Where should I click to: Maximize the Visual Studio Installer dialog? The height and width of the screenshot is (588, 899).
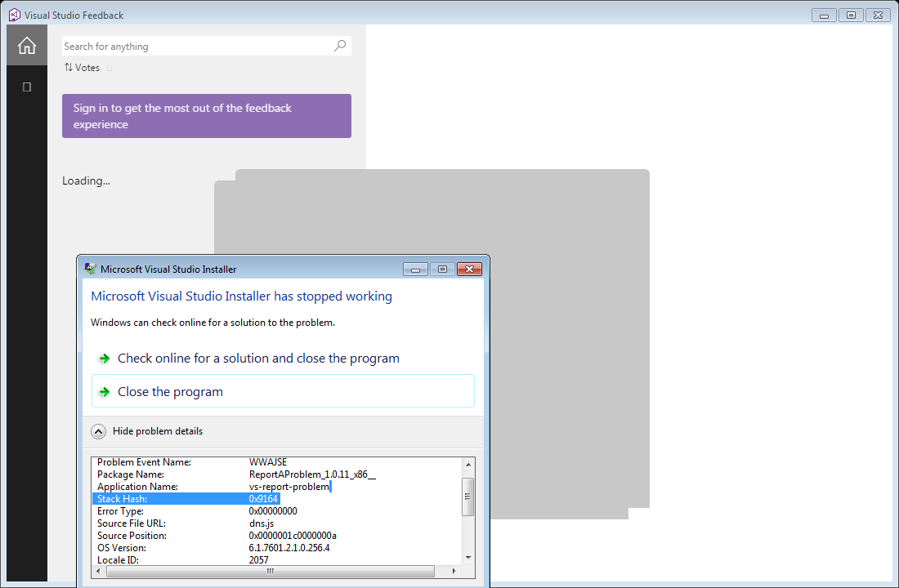point(442,269)
